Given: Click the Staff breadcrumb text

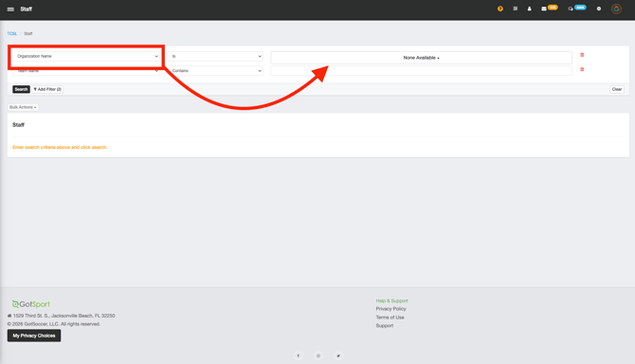Looking at the screenshot, I should pyautogui.click(x=27, y=33).
